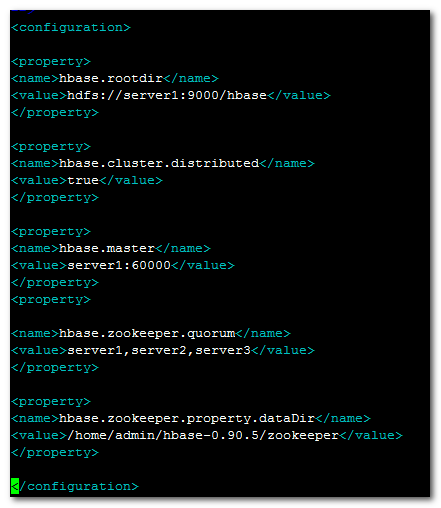Click the true value text

coord(83,180)
